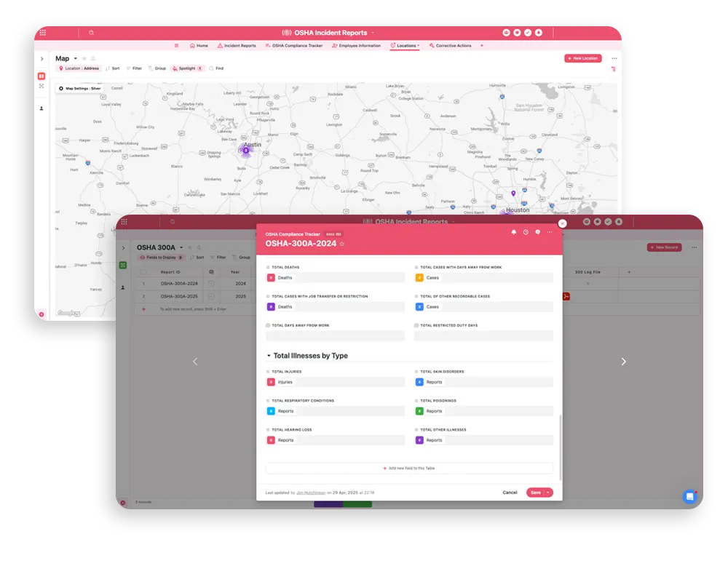Click Total Days Away From Work field
The width and height of the screenshot is (728, 566).
(x=335, y=336)
